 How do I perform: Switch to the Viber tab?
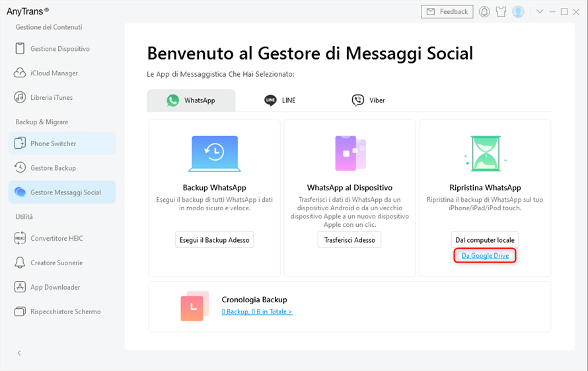pyautogui.click(x=368, y=101)
